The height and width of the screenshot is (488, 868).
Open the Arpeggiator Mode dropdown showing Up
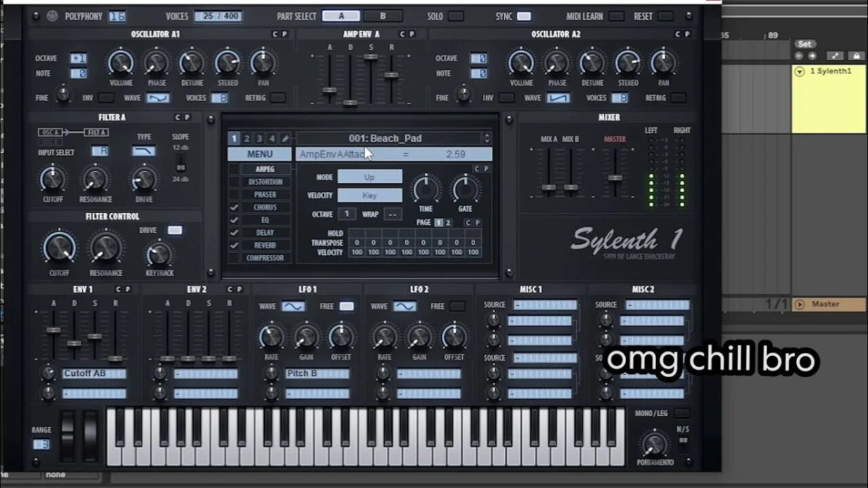click(370, 177)
